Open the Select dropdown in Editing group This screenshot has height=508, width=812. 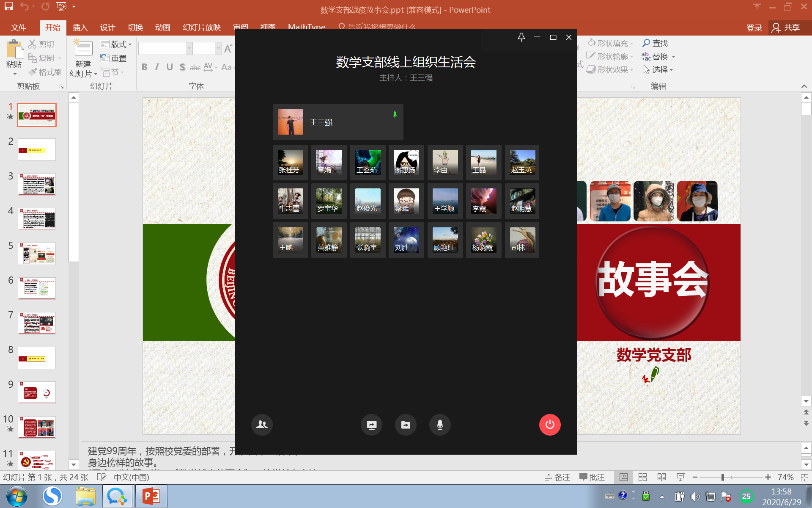pyautogui.click(x=658, y=70)
